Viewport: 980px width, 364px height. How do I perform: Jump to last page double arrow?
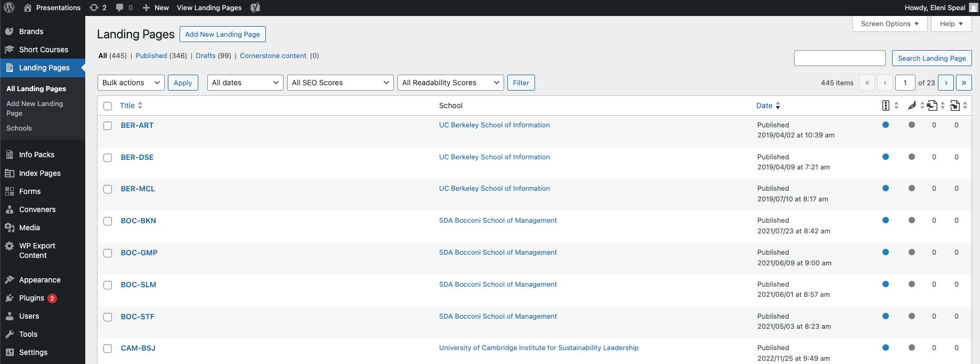click(963, 83)
